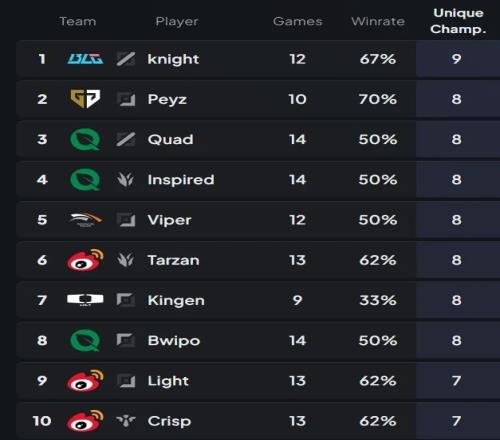Click Tarzan's unique champions value 8
This screenshot has height=440, width=500.
(457, 260)
